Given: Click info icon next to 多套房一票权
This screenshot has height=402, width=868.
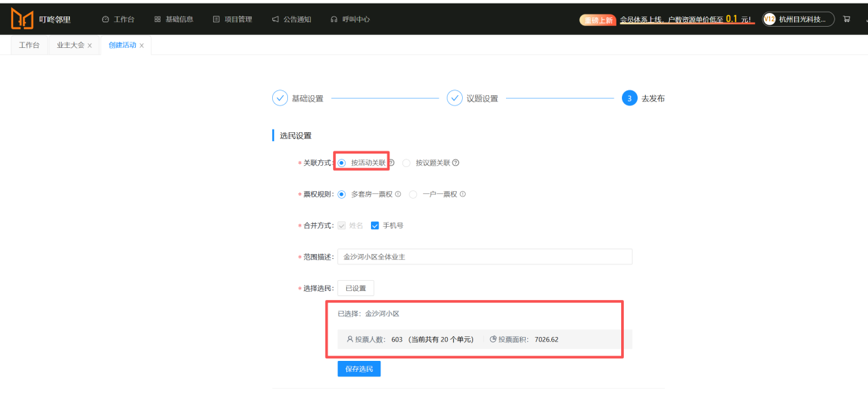Looking at the screenshot, I should [x=398, y=194].
